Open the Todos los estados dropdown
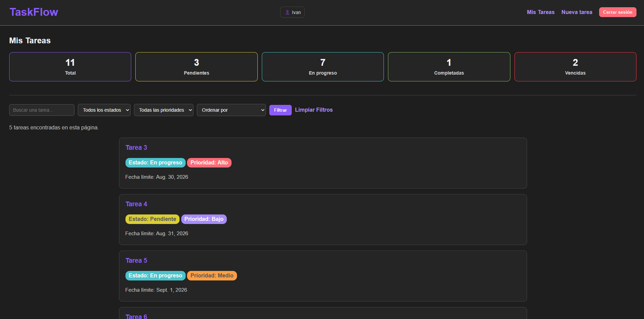 [104, 110]
